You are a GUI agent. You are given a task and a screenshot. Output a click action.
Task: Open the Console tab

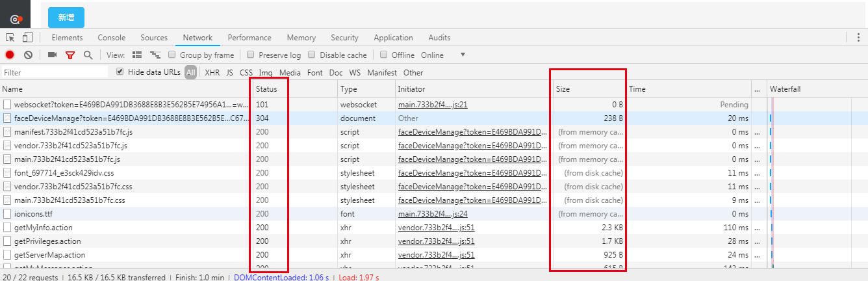tap(112, 38)
